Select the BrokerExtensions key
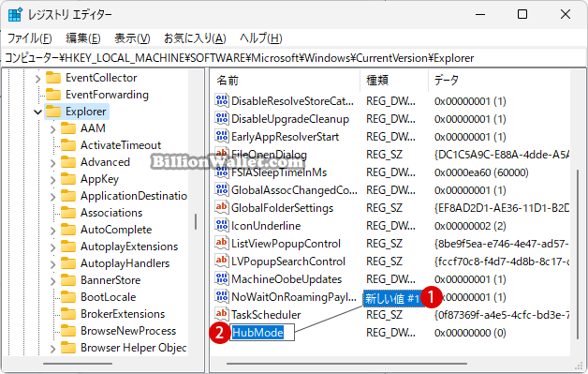The image size is (588, 374). (123, 314)
